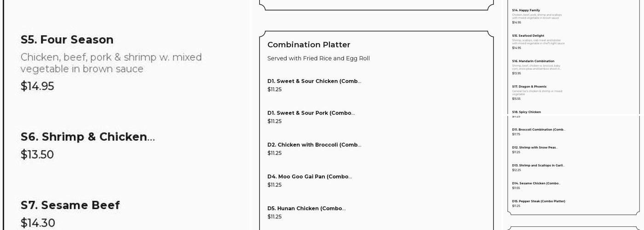644x230 pixels.
Task: Open D13. Shrimp and Scallops in Garlic
Action: click(x=538, y=166)
